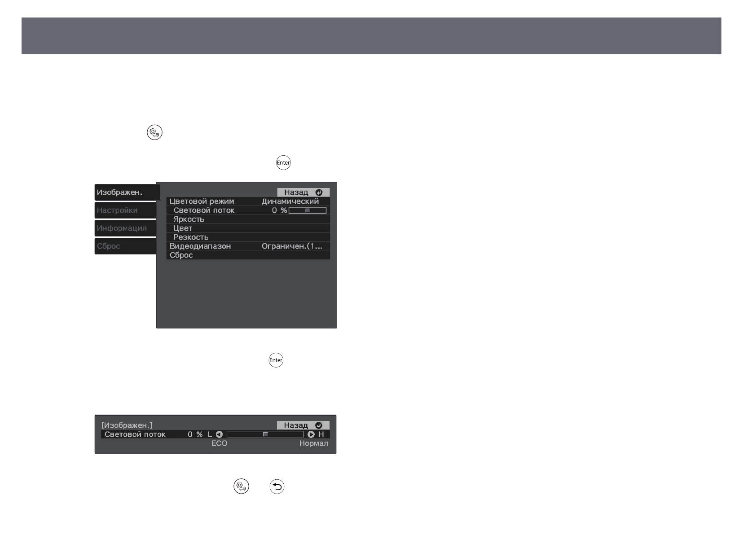Click the Enter icon above the Изображен. menu
This screenshot has width=756, height=534.
point(283,162)
